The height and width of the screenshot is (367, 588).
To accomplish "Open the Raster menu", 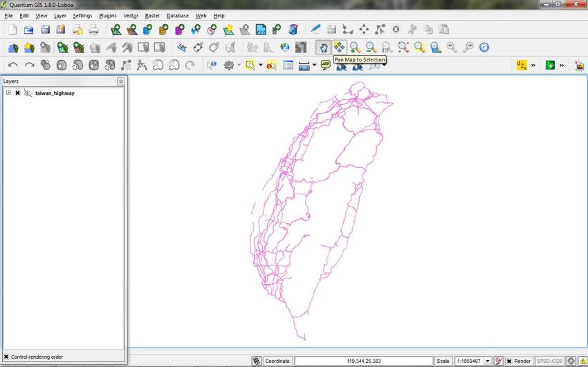I will [152, 16].
